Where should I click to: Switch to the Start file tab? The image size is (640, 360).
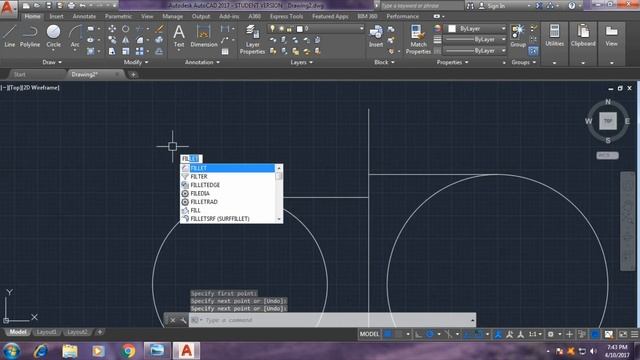coord(20,75)
